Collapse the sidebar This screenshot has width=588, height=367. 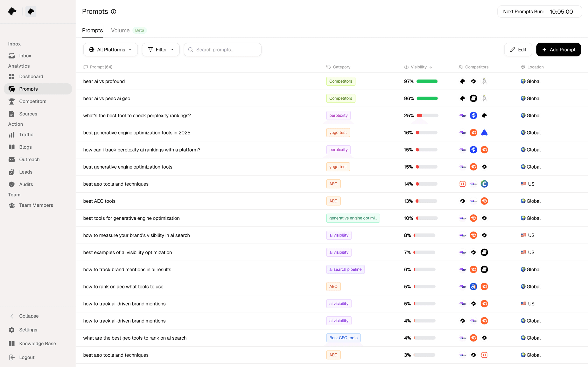(x=28, y=316)
